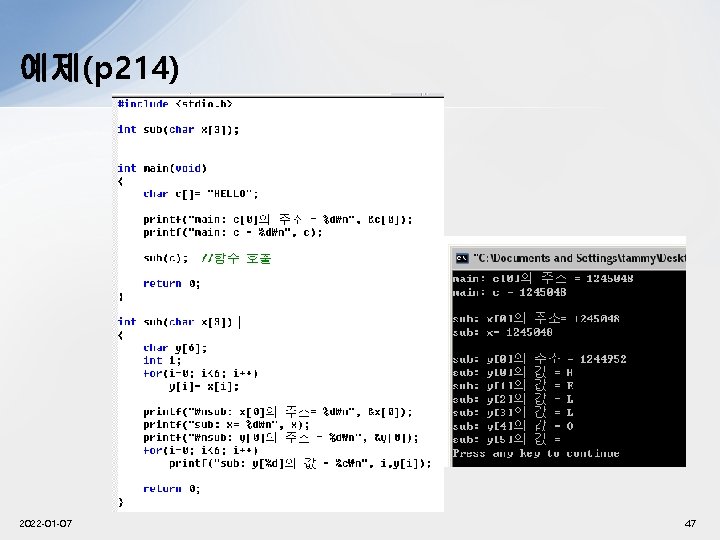
Task: Click the console title bar path text
Action: click(x=579, y=258)
